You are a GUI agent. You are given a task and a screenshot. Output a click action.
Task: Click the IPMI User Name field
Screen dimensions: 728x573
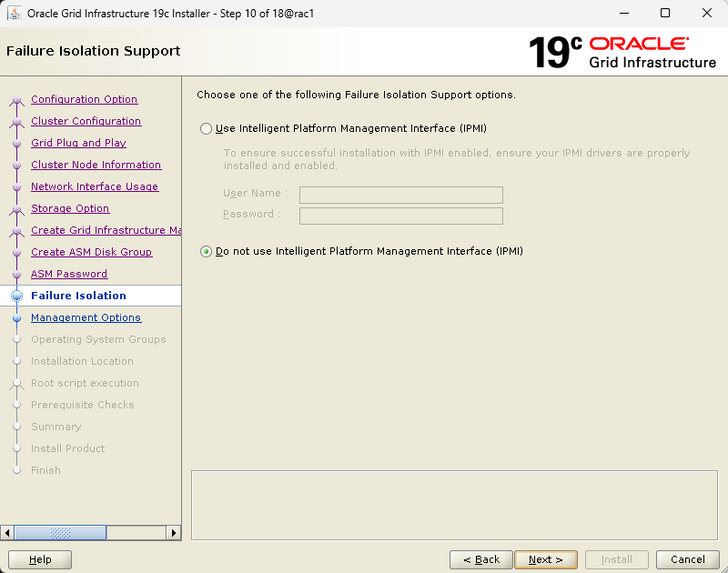coord(401,195)
